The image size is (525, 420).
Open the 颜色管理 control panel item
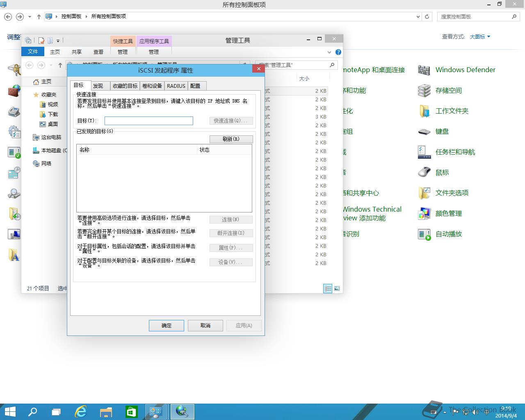point(440,213)
